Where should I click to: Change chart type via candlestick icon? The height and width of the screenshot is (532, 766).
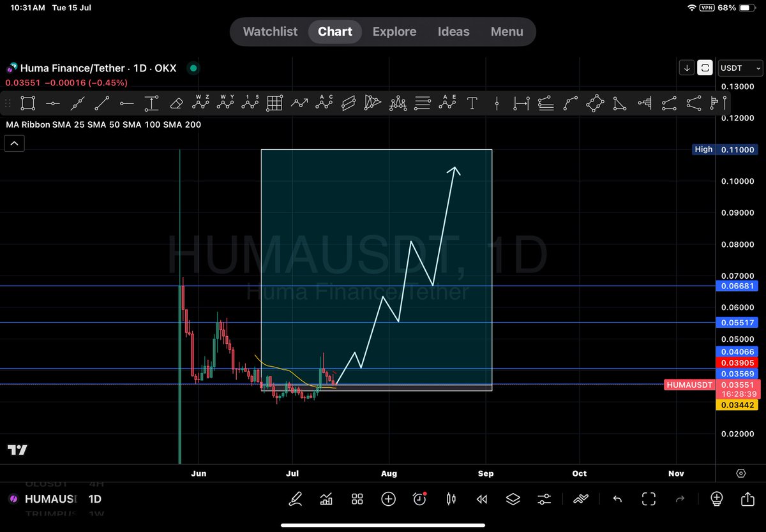(x=451, y=499)
